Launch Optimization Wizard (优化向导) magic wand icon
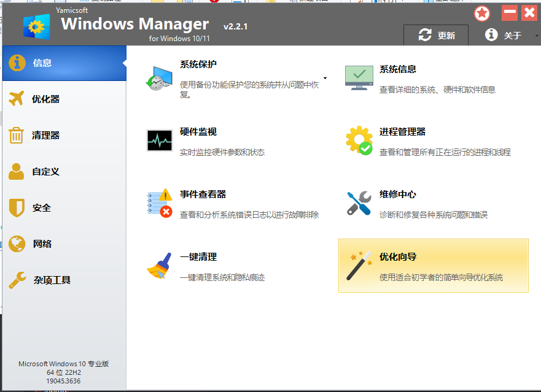541x392 pixels. 359,266
